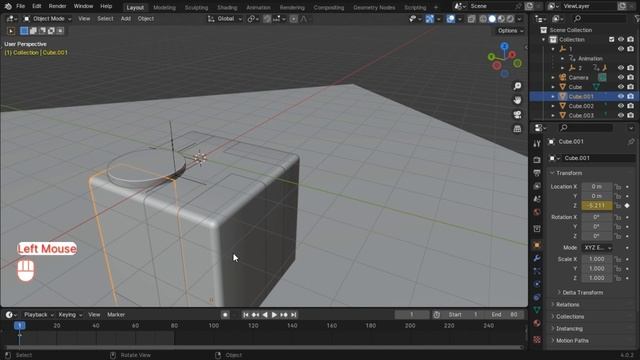
Task: Click the outliner filter funnel icon
Action: [x=638, y=19]
